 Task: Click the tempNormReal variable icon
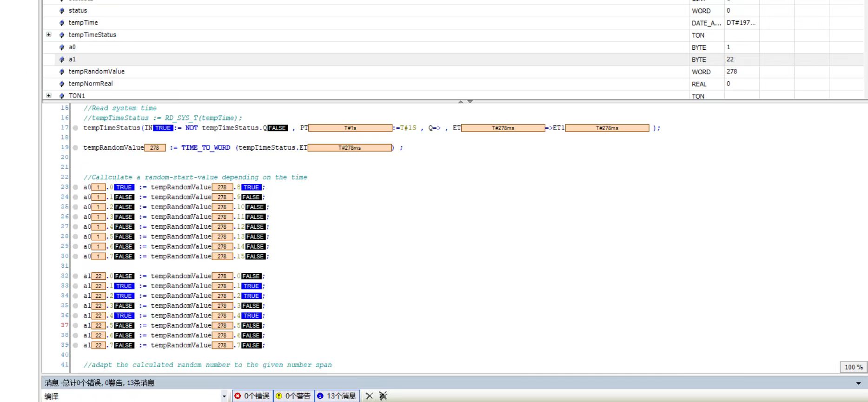pyautogui.click(x=62, y=84)
